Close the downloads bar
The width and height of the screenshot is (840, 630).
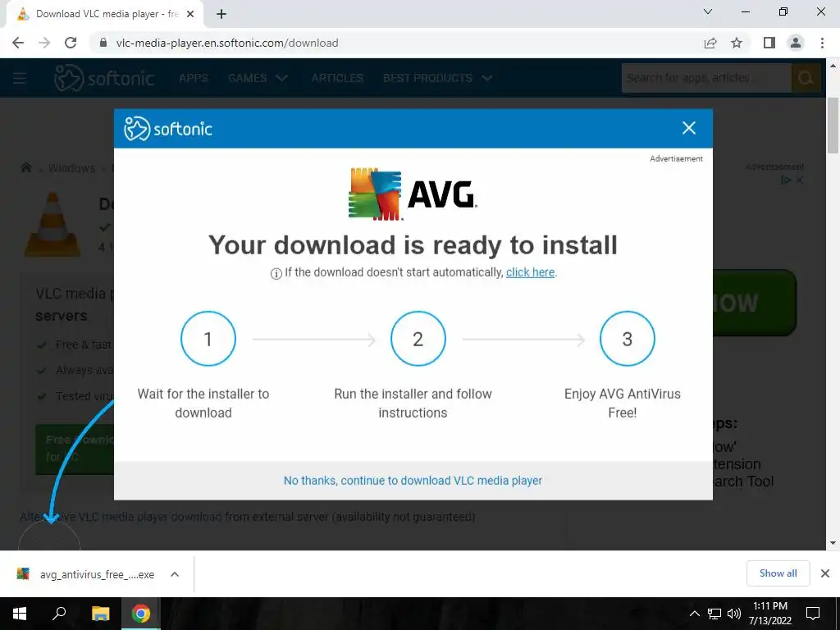coord(825,573)
